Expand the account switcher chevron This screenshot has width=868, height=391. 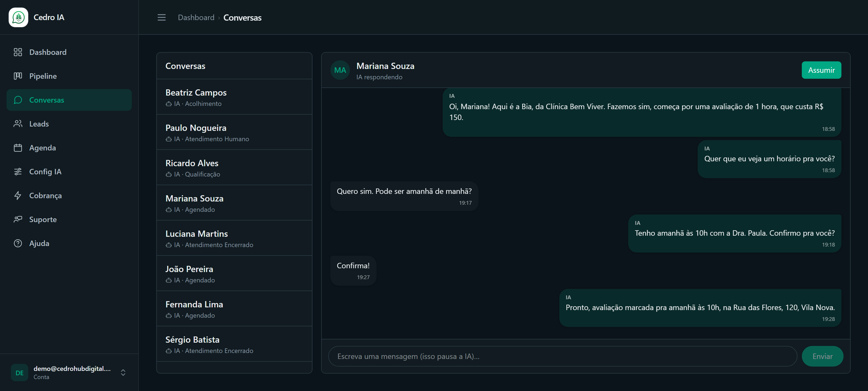coord(123,373)
